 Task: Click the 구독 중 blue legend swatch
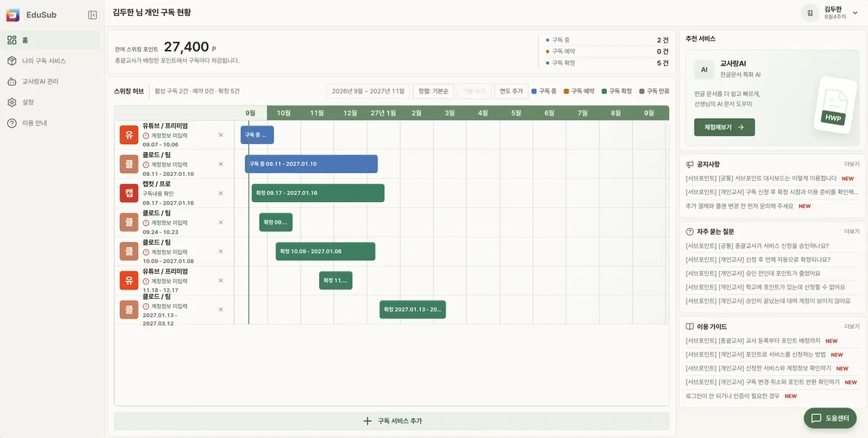(535, 91)
